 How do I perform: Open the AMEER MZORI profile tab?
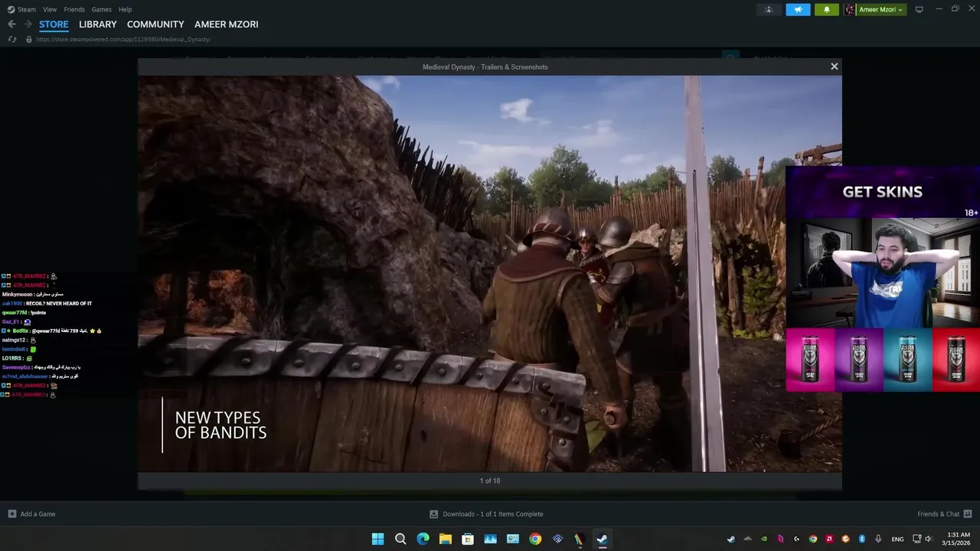tap(227, 24)
